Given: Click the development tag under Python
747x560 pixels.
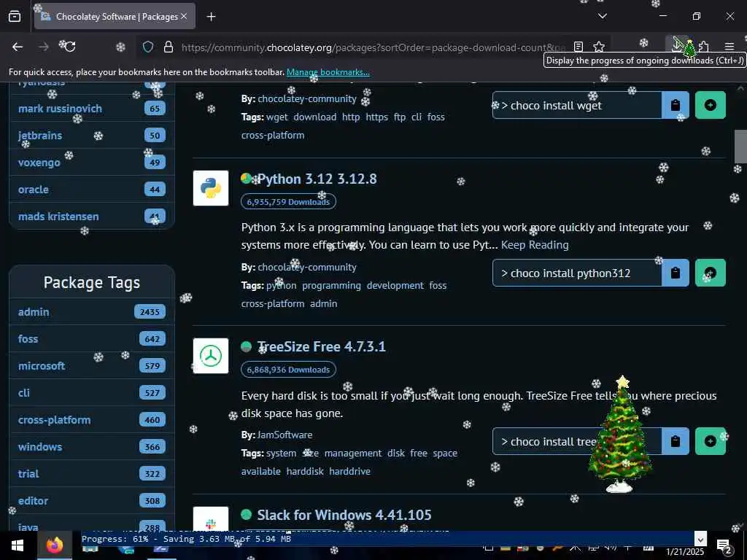Looking at the screenshot, I should pyautogui.click(x=395, y=286).
